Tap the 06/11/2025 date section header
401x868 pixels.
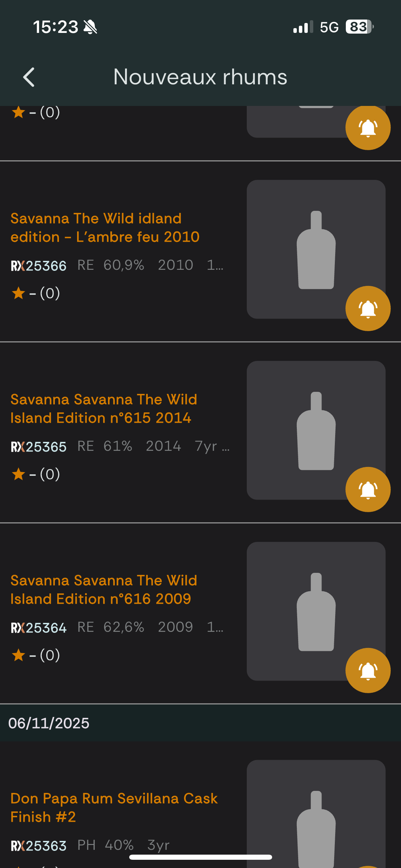point(49,723)
